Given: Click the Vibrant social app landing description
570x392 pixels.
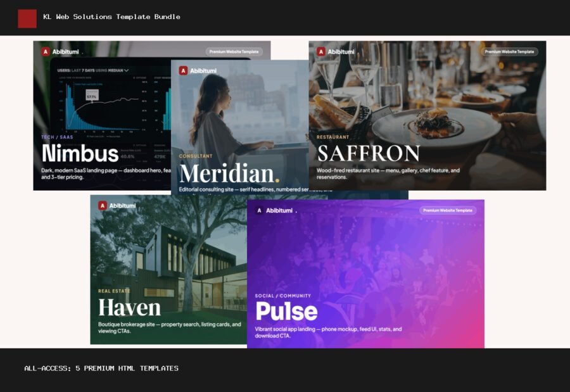Looking at the screenshot, I should [328, 332].
